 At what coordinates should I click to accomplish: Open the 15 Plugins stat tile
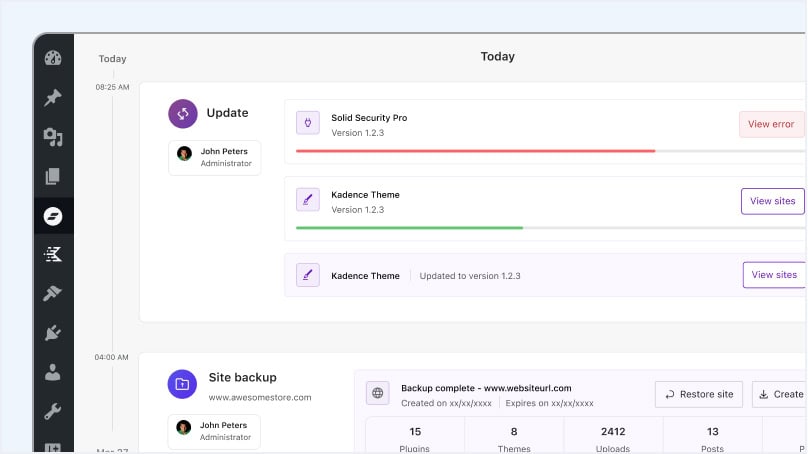click(x=414, y=438)
